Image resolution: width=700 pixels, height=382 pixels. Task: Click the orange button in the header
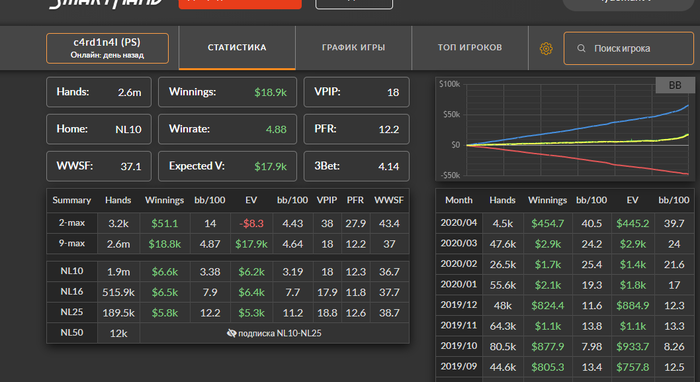click(240, 4)
